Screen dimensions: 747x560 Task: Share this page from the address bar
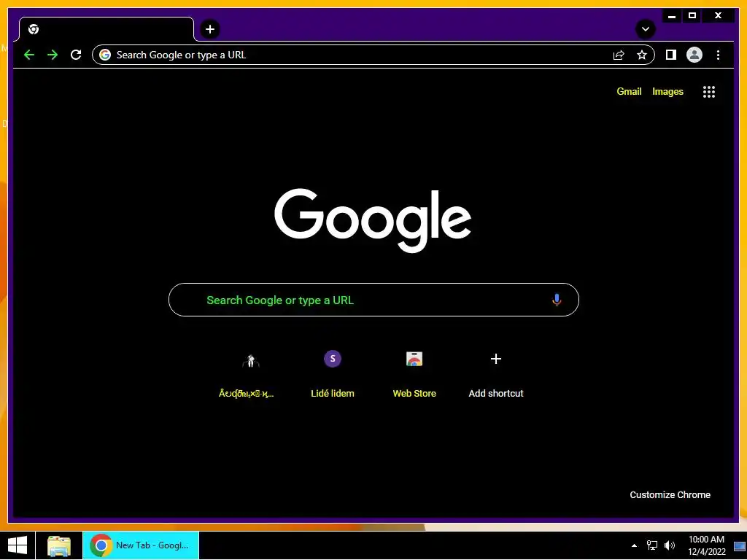click(619, 55)
